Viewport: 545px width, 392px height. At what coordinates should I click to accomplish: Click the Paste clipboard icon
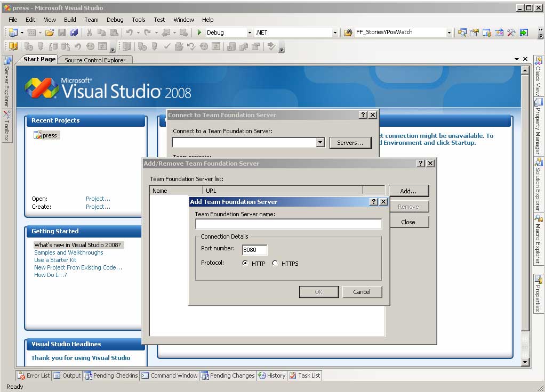tap(114, 32)
